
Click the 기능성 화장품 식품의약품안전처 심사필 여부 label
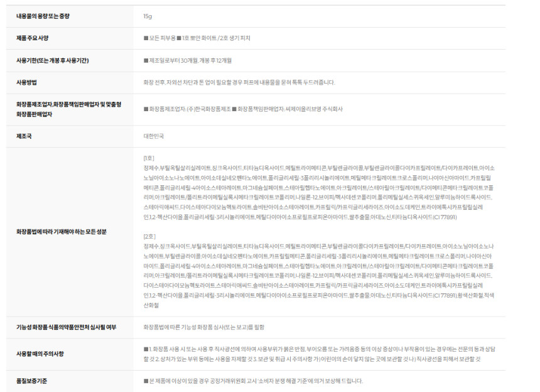click(x=66, y=327)
